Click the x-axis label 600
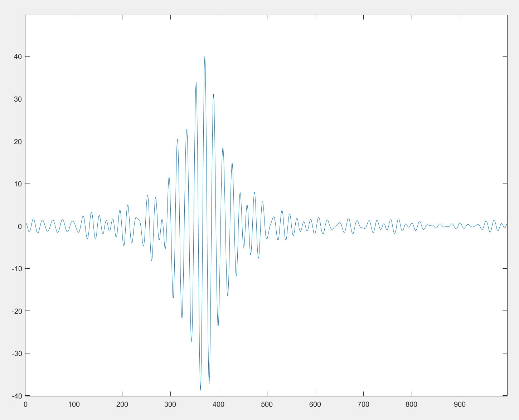The image size is (519, 420). 315,405
